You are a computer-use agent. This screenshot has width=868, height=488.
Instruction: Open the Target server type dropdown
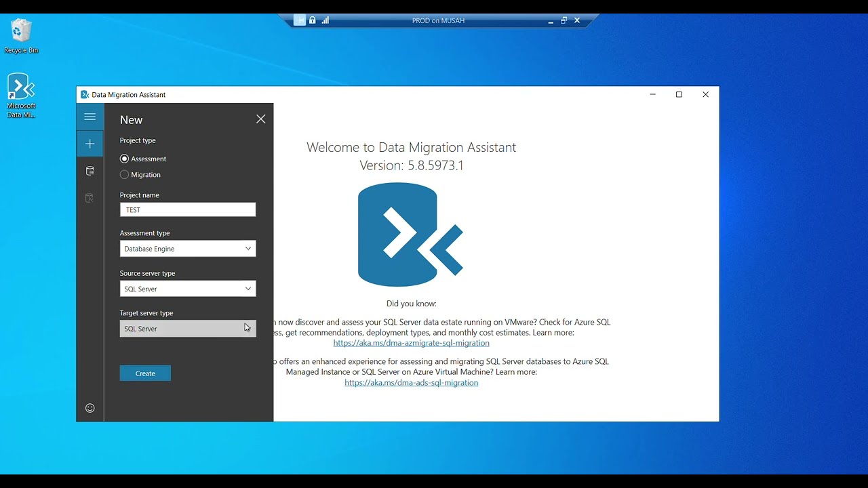pyautogui.click(x=188, y=329)
